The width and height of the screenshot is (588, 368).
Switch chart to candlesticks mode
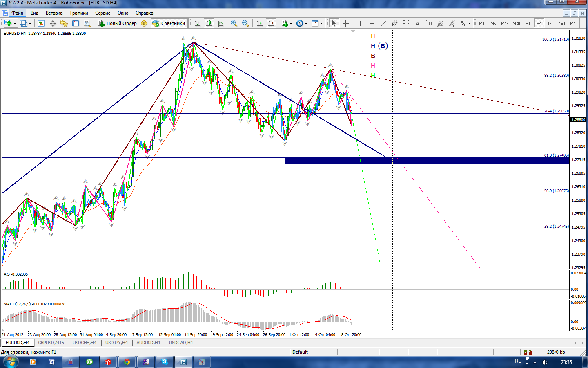tap(209, 23)
